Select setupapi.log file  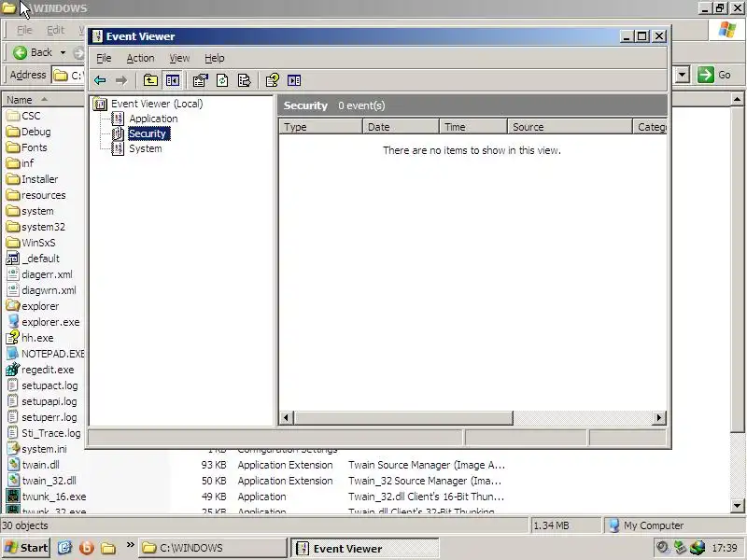[x=49, y=401]
